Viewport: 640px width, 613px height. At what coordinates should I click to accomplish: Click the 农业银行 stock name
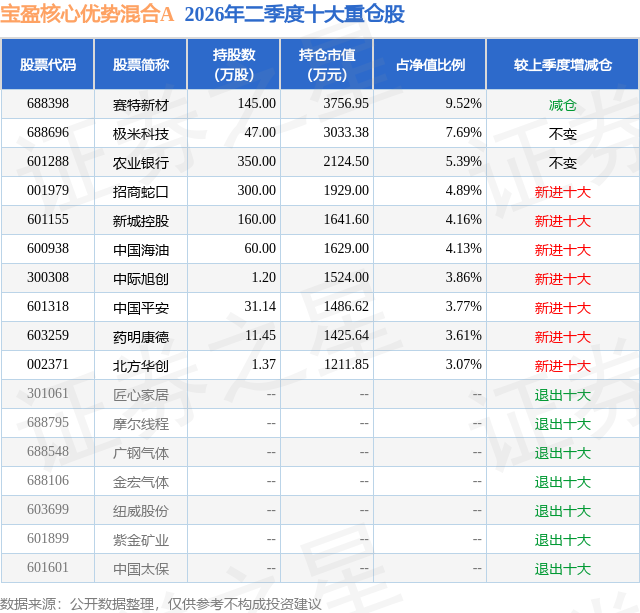141,162
